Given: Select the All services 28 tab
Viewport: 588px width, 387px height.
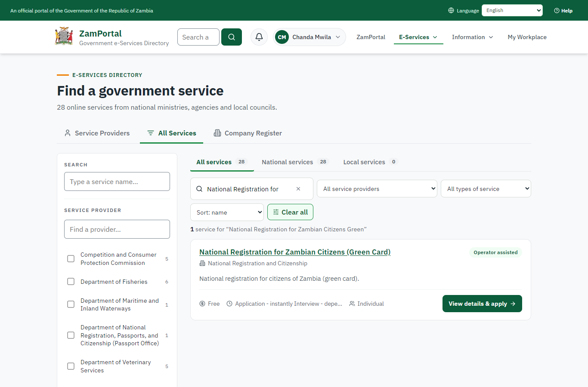Looking at the screenshot, I should [222, 162].
